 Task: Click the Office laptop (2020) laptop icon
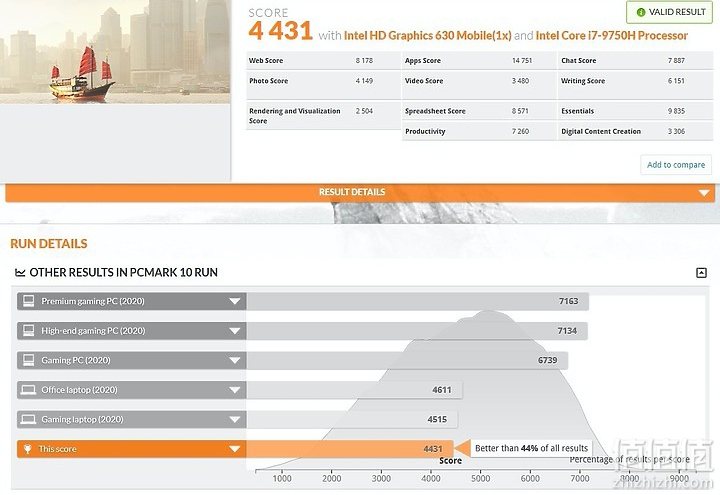pos(28,390)
